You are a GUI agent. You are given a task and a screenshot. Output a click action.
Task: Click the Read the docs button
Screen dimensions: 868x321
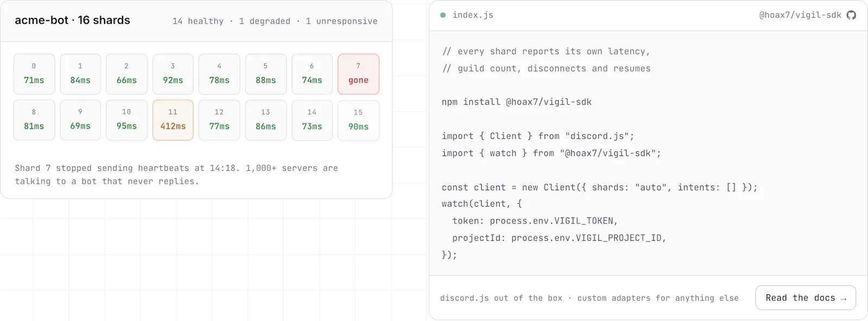(x=806, y=298)
